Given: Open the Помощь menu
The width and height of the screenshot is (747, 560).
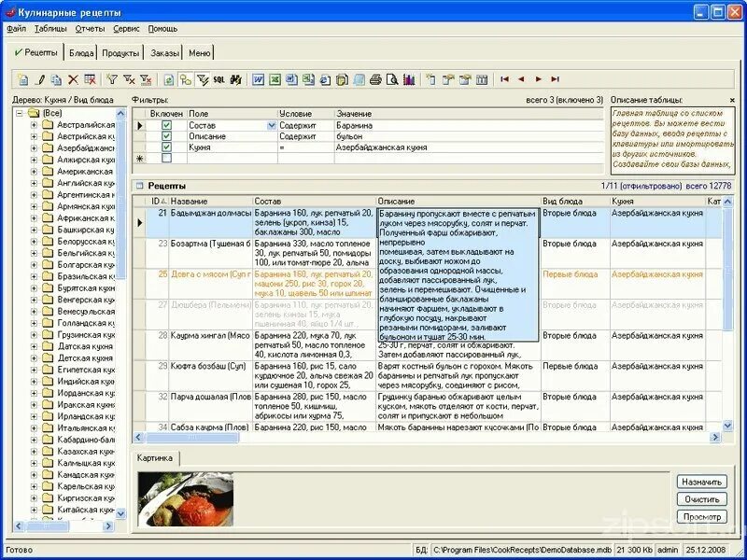Looking at the screenshot, I should pyautogui.click(x=162, y=29).
